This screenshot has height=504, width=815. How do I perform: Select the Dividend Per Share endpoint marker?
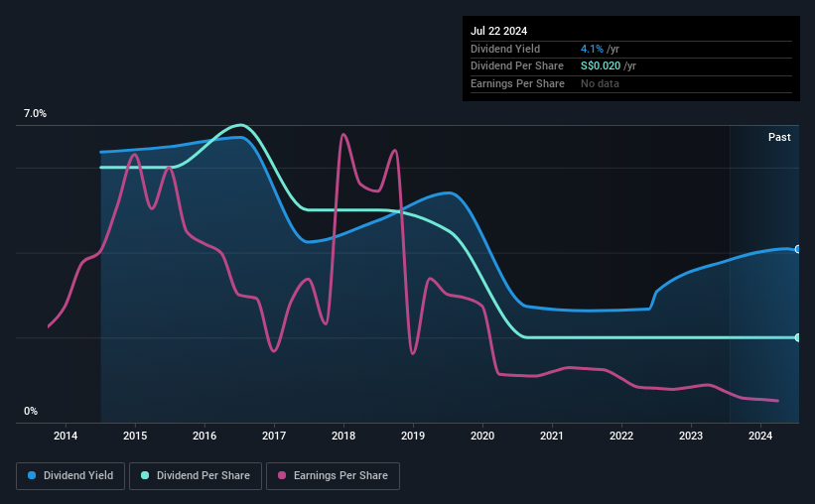pyautogui.click(x=798, y=337)
